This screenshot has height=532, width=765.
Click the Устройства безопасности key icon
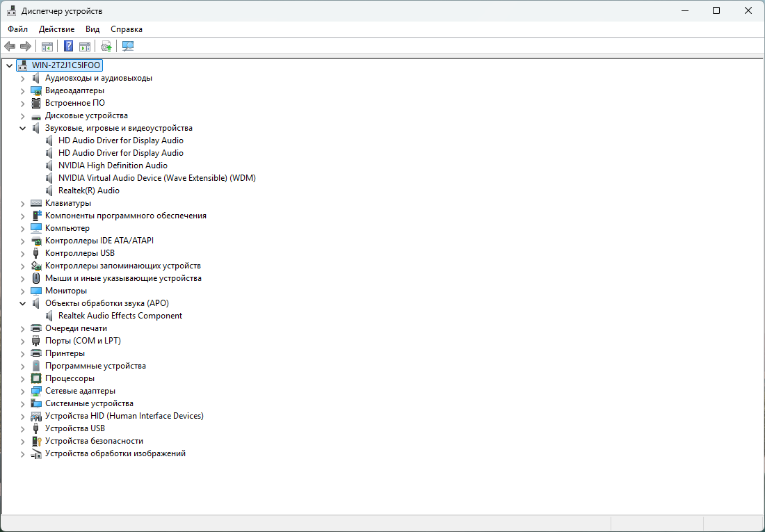click(x=37, y=441)
